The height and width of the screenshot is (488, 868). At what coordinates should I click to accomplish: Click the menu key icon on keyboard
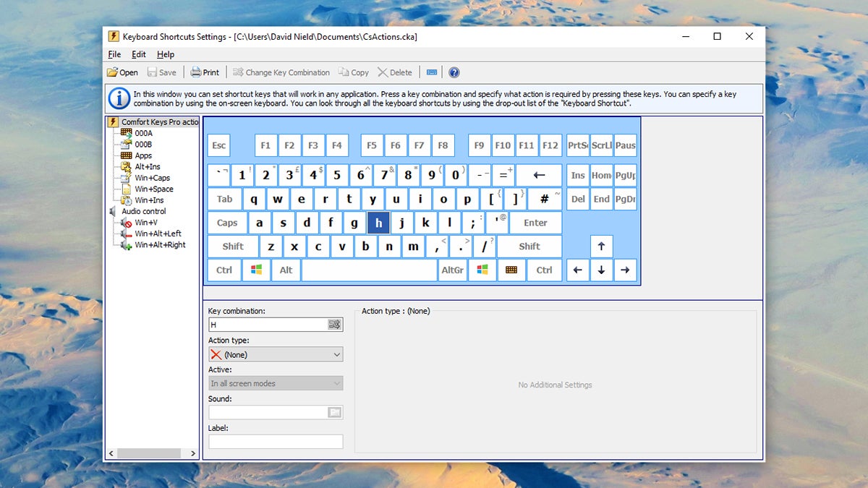[x=511, y=270]
